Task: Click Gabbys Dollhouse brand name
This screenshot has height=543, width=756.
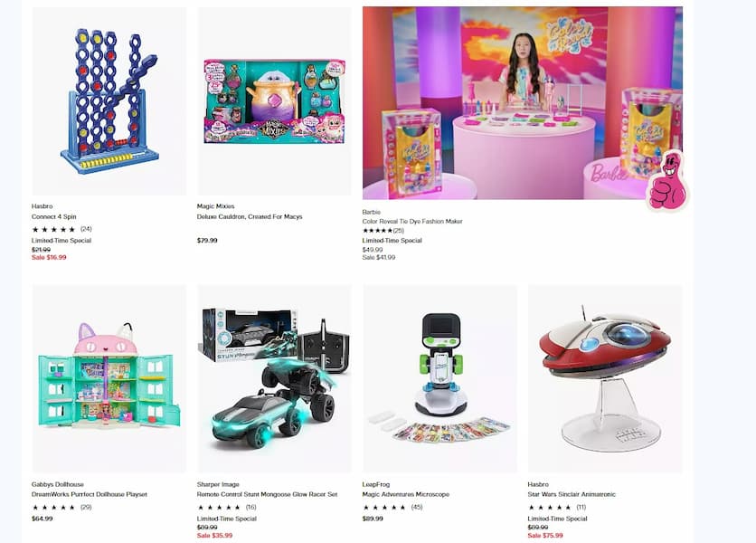Action: coord(58,484)
